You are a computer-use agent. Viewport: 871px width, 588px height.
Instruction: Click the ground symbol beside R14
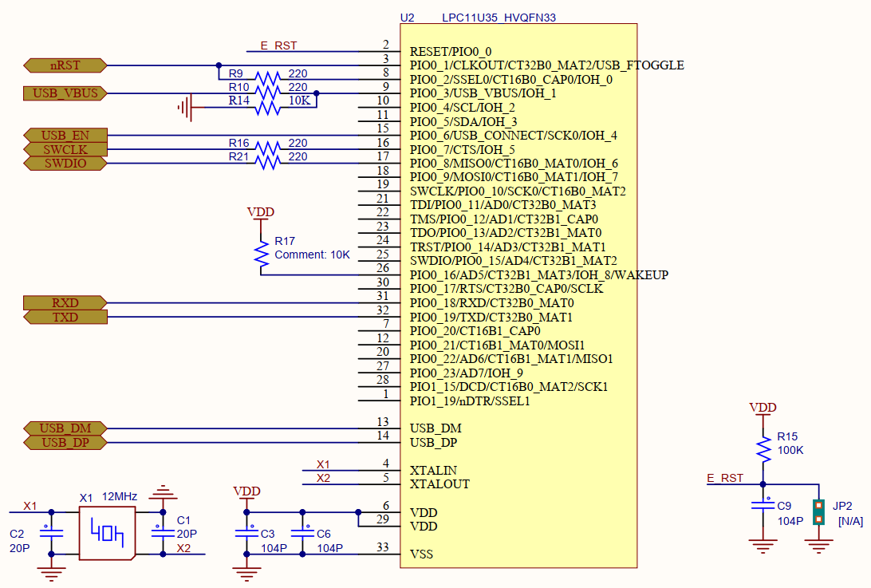pyautogui.click(x=185, y=107)
